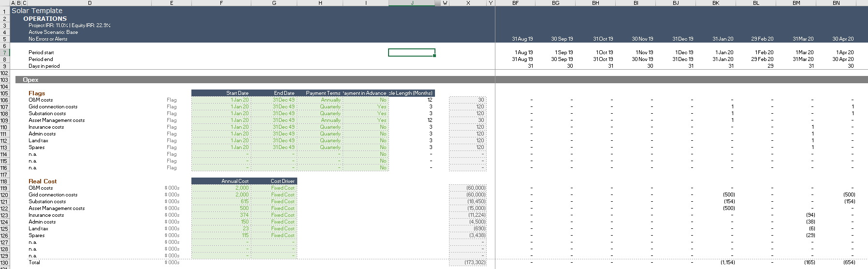868x269 pixels.
Task: Click the 'No Errors or Alerts' cell
Action: [48, 39]
